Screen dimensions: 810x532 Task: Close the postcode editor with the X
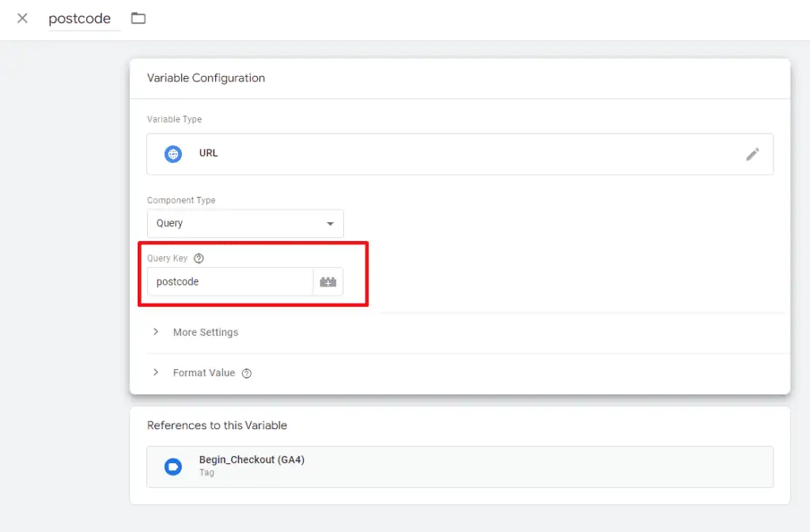coord(21,18)
